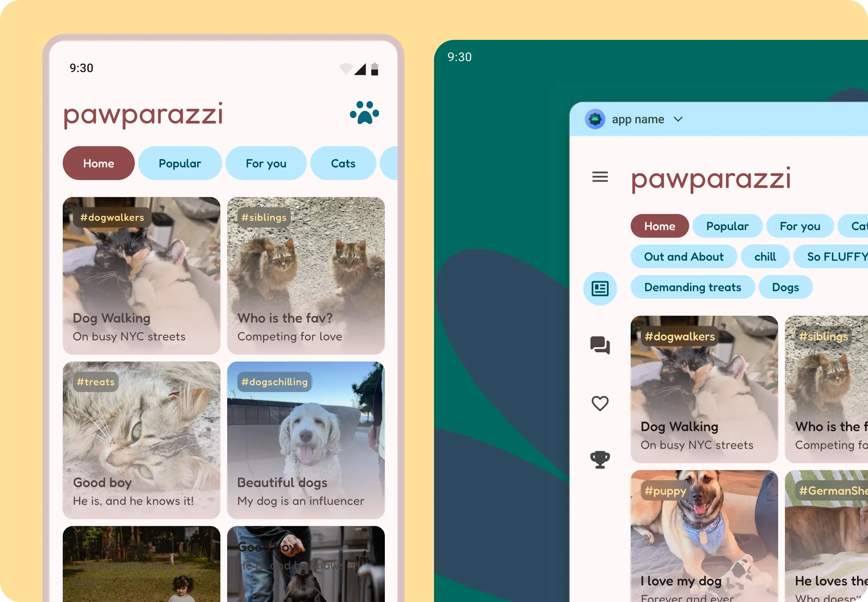This screenshot has height=602, width=868.
Task: Toggle the Out and About filter chip
Action: coord(684,256)
